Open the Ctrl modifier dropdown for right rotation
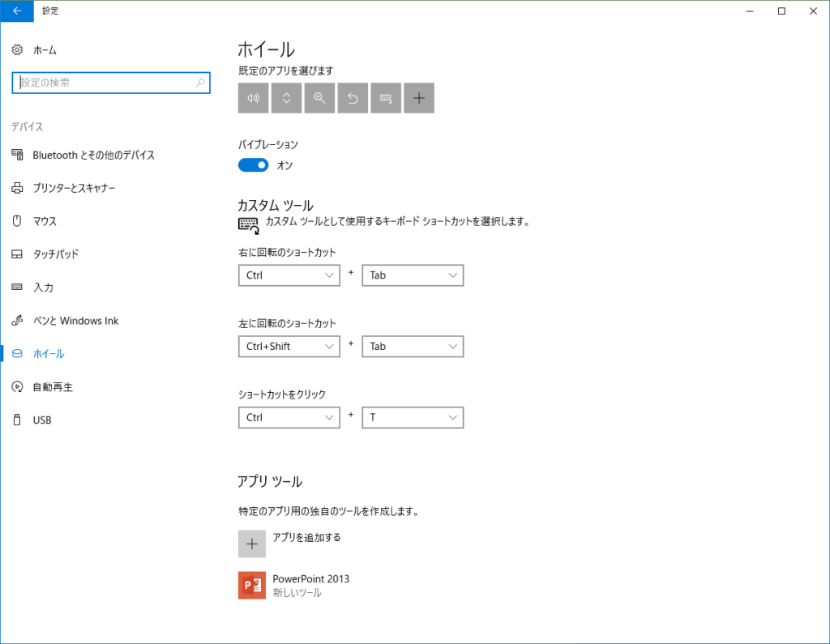This screenshot has height=644, width=830. 289,275
